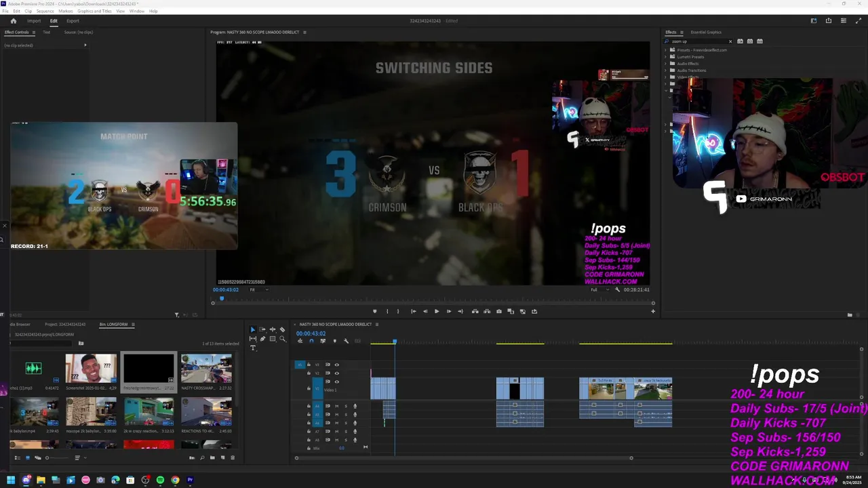Viewport: 868px width, 488px height.
Task: Go to Out point in program monitor
Action: click(x=460, y=311)
